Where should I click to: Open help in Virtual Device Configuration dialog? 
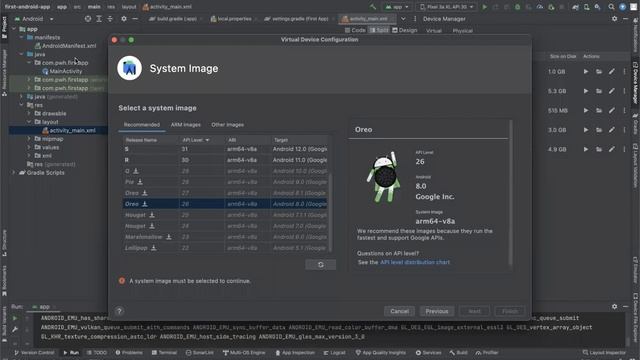pos(119,311)
